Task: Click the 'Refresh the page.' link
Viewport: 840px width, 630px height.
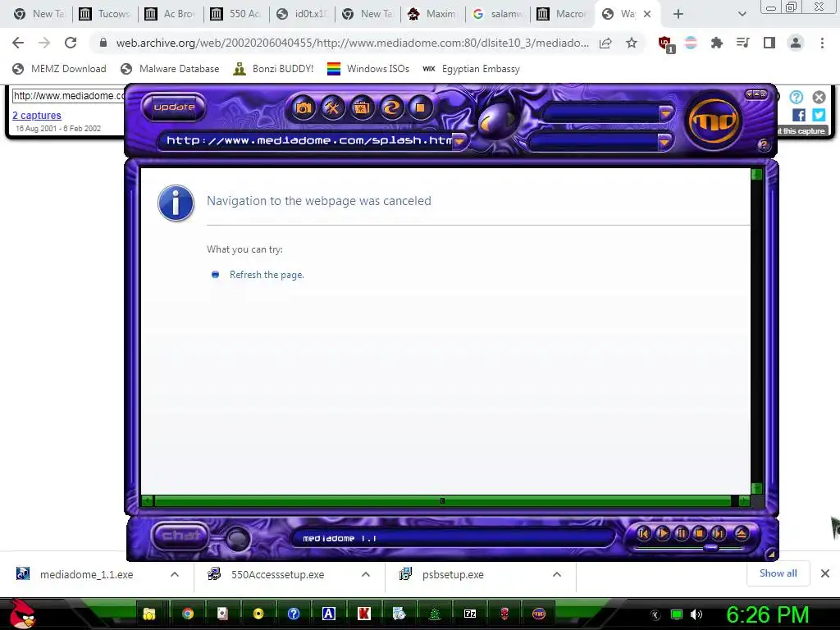Action: (267, 275)
